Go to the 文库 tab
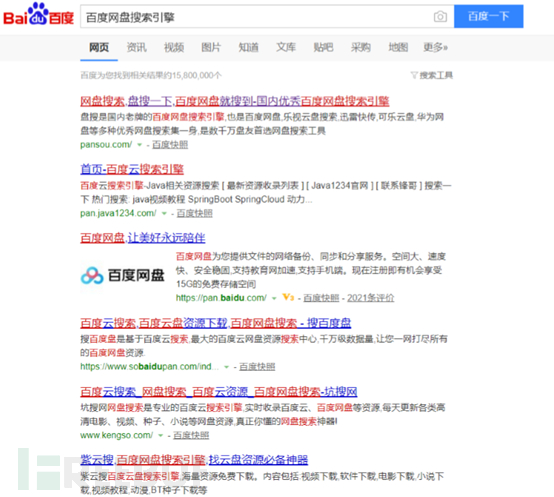554x497 pixels. coord(286,47)
